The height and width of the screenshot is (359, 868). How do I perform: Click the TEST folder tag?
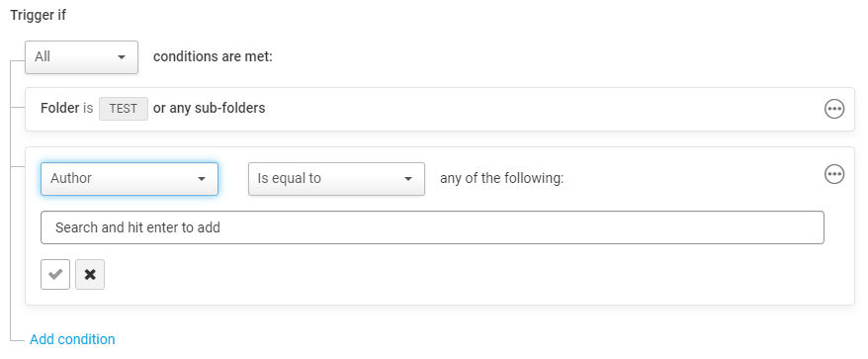[x=124, y=109]
